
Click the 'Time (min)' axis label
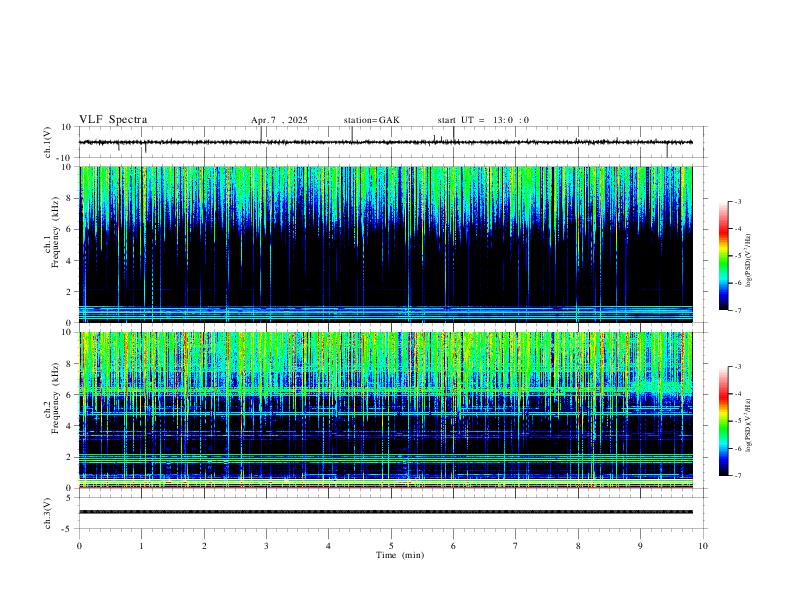[x=400, y=555]
